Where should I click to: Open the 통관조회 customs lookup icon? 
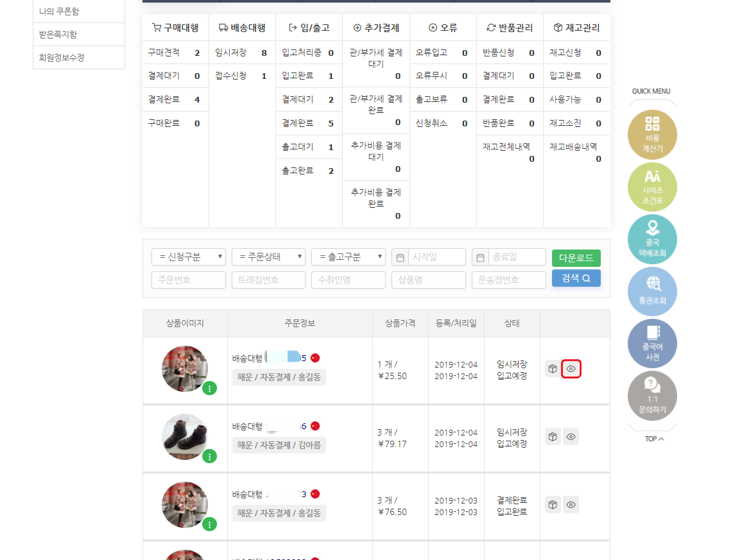click(x=652, y=292)
